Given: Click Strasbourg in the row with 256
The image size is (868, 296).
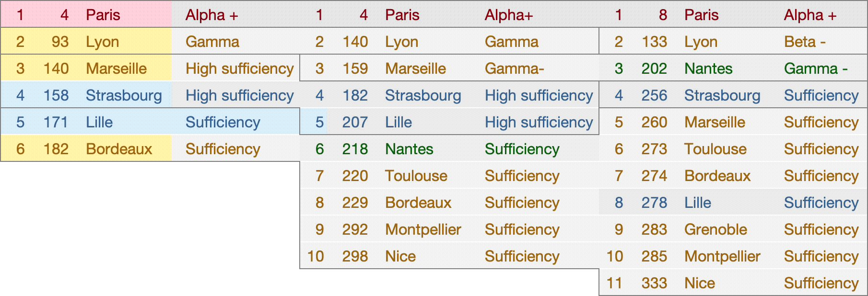Looking at the screenshot, I should coord(722,95).
